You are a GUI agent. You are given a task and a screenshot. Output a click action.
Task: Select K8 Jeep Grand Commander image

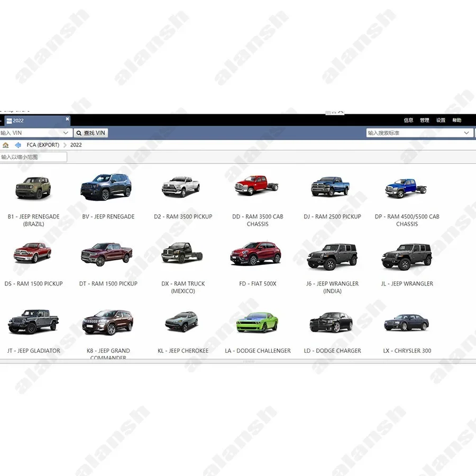pos(108,322)
